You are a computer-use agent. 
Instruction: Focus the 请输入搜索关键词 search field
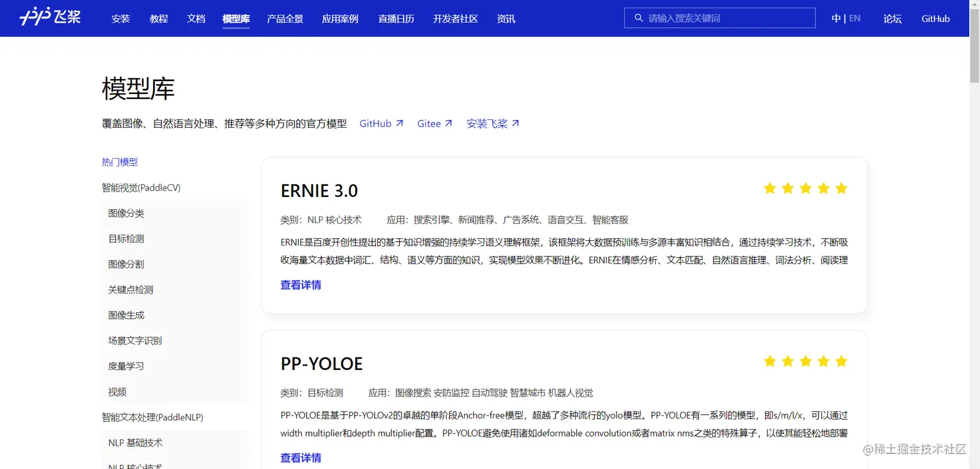719,18
